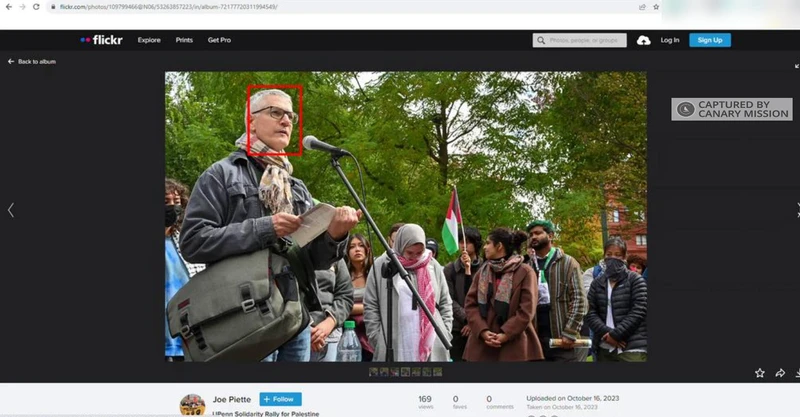This screenshot has width=800, height=417.
Task: Click the search magnifier icon
Action: pyautogui.click(x=541, y=40)
